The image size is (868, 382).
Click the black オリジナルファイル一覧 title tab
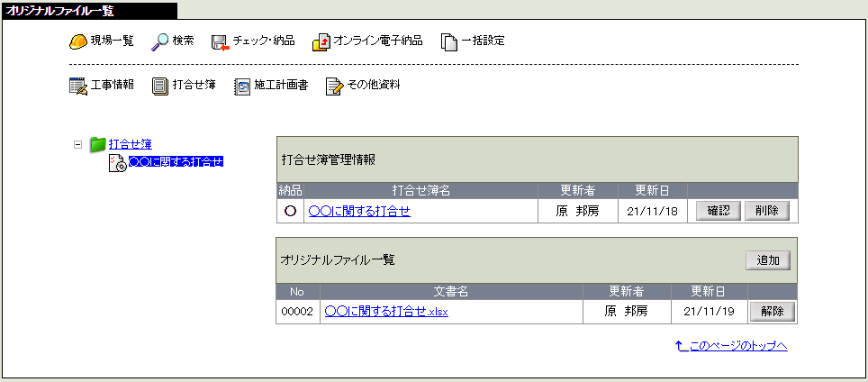point(90,11)
